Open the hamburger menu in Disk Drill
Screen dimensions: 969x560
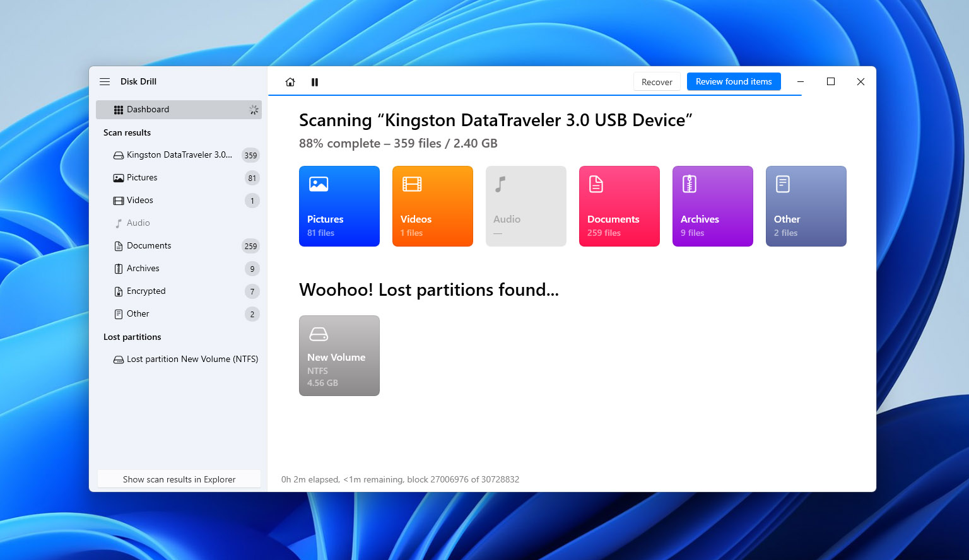(105, 82)
